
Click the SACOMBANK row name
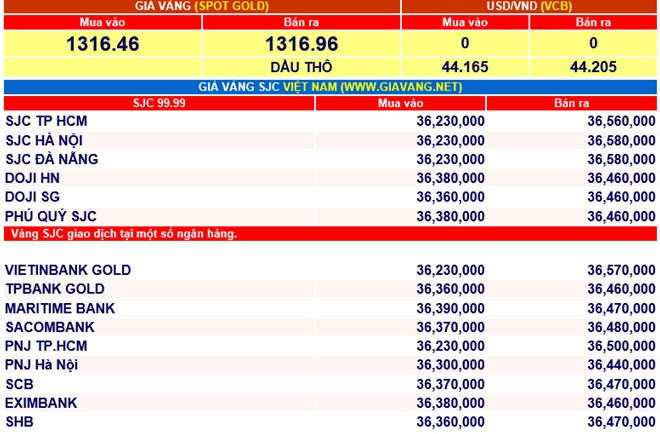pos(50,327)
